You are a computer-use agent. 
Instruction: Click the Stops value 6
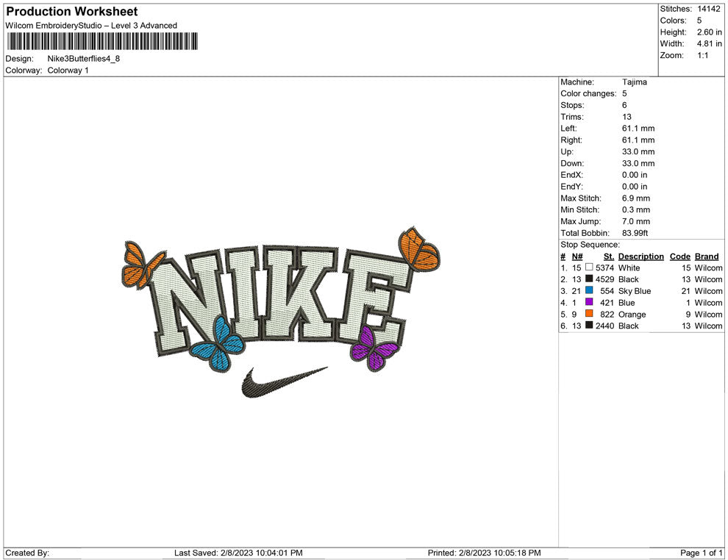tap(624, 105)
